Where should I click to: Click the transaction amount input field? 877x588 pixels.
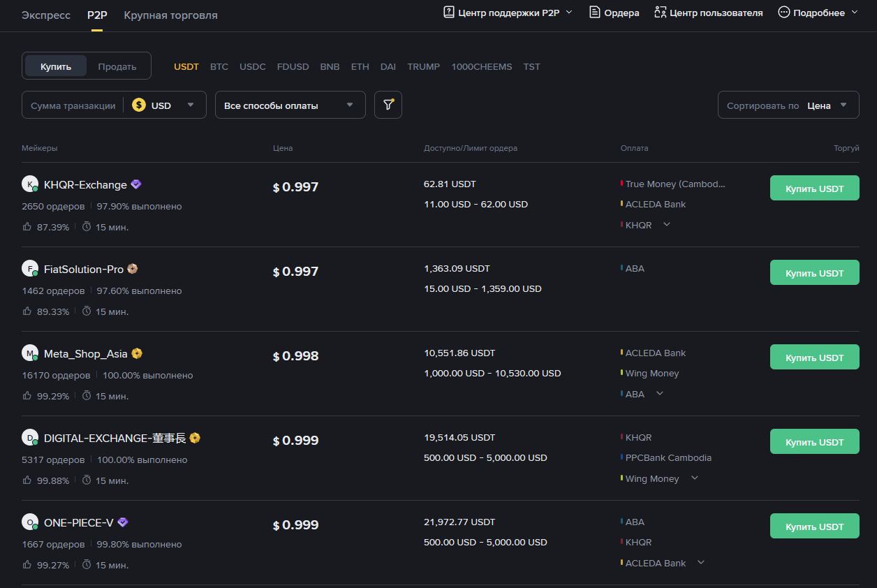point(73,105)
